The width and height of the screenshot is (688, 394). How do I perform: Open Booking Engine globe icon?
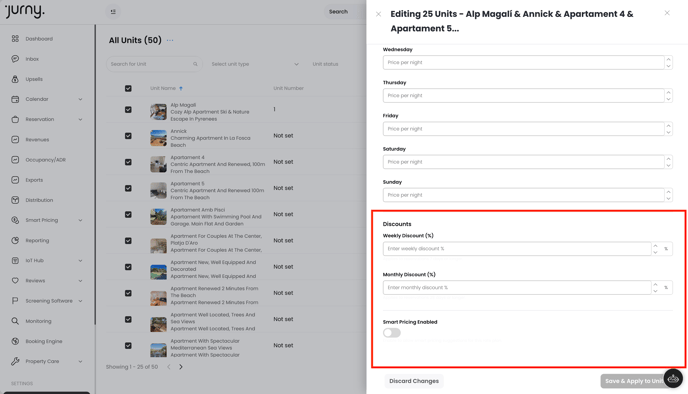click(x=15, y=341)
